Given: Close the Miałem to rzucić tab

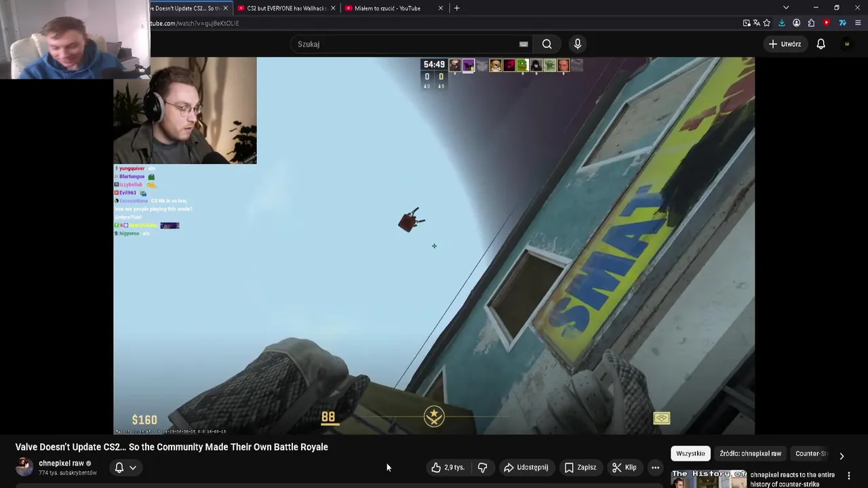Looking at the screenshot, I should [441, 8].
